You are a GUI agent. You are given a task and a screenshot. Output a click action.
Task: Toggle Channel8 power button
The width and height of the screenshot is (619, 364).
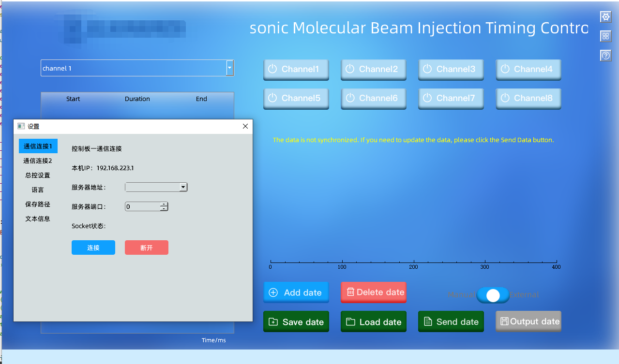point(528,99)
